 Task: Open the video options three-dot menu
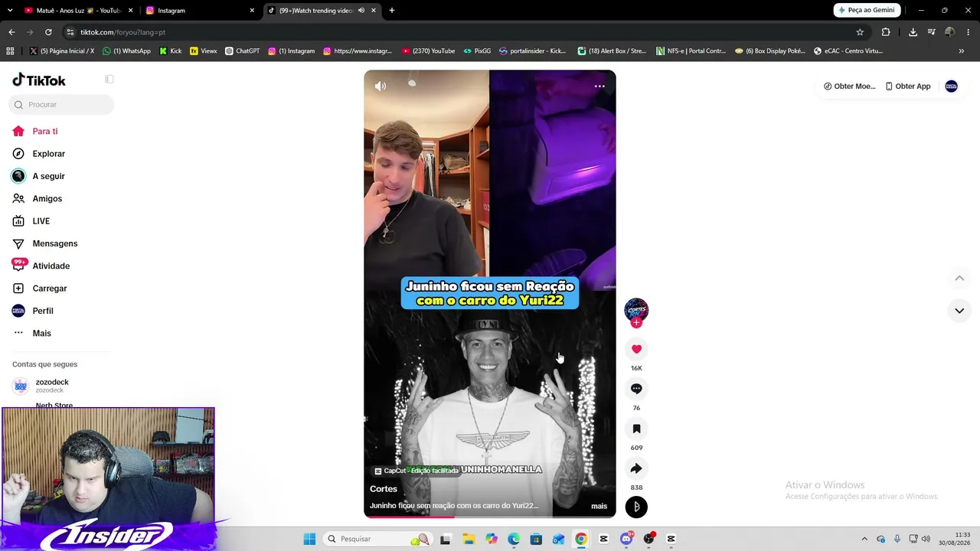click(x=599, y=86)
